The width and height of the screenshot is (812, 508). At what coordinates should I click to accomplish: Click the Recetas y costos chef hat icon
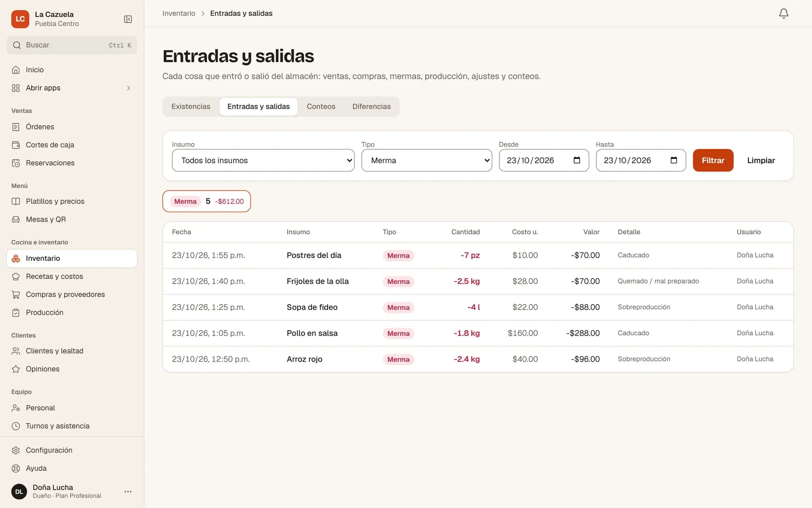coord(16,276)
